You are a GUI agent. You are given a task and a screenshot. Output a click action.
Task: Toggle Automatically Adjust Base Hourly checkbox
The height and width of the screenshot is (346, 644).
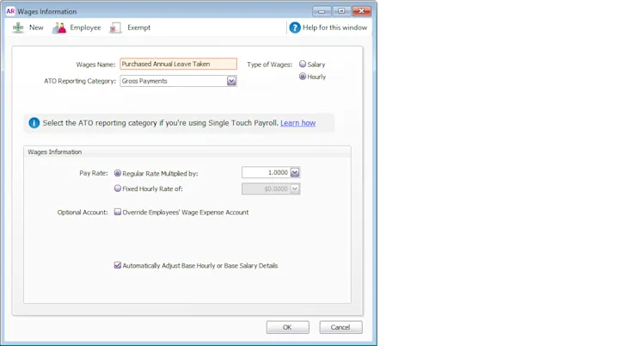point(118,265)
